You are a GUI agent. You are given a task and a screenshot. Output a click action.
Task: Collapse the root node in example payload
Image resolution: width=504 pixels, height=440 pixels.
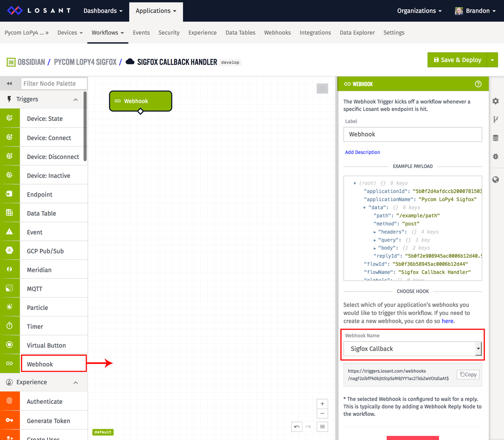pyautogui.click(x=355, y=183)
